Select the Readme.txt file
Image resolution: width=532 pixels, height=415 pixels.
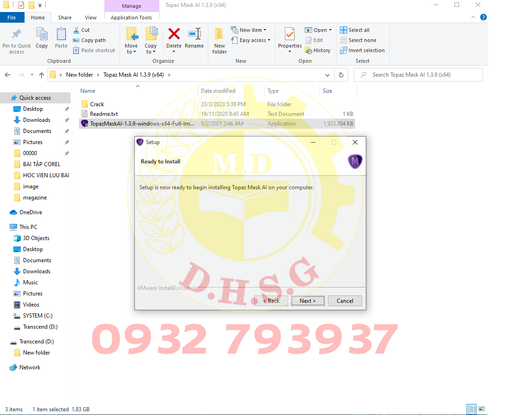click(104, 114)
